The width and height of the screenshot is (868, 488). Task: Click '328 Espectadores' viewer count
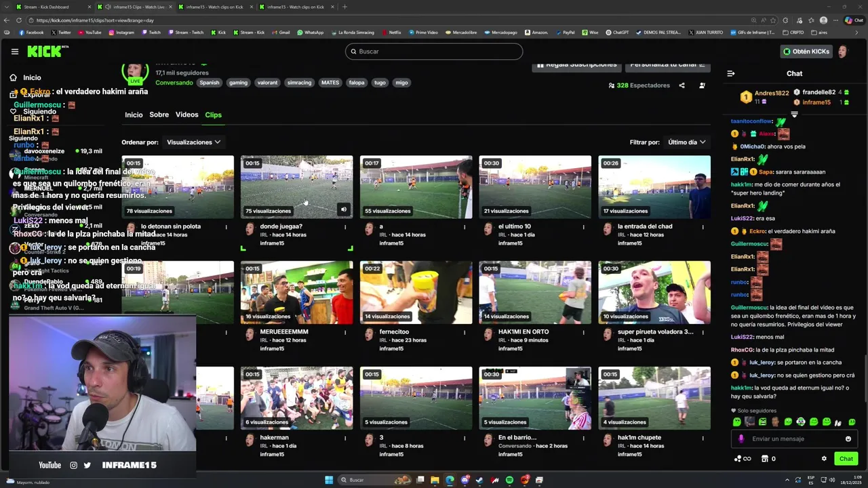pyautogui.click(x=639, y=85)
